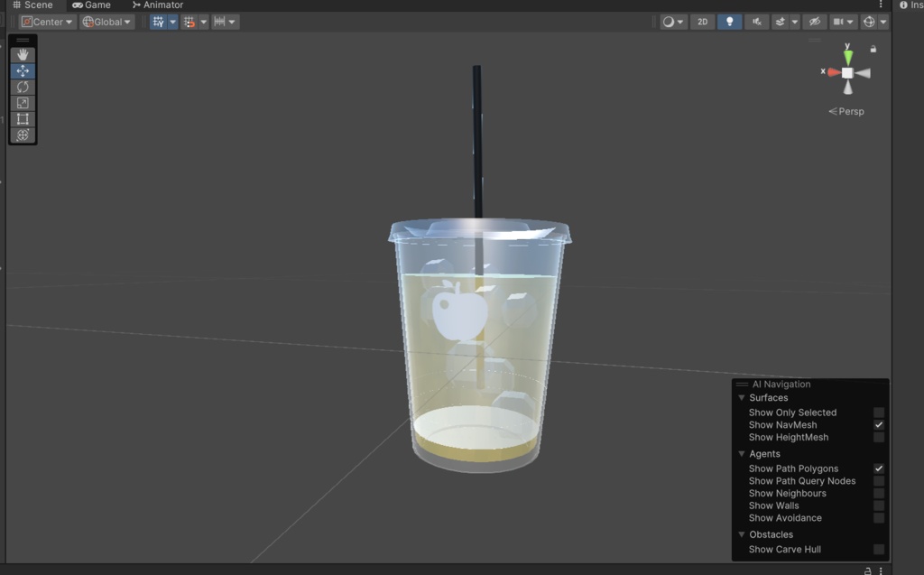Enable Show HeightMesh checkbox
This screenshot has height=575, width=924.
click(x=879, y=437)
